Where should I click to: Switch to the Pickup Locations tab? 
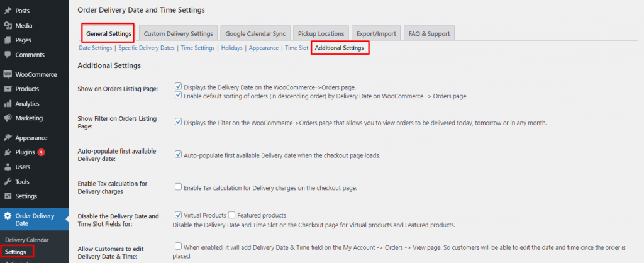click(321, 34)
